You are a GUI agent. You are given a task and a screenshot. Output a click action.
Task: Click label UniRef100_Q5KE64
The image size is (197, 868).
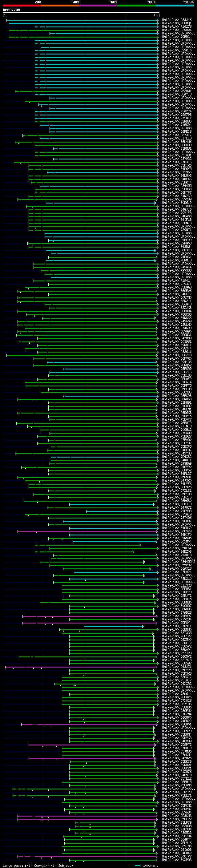click(177, 548)
